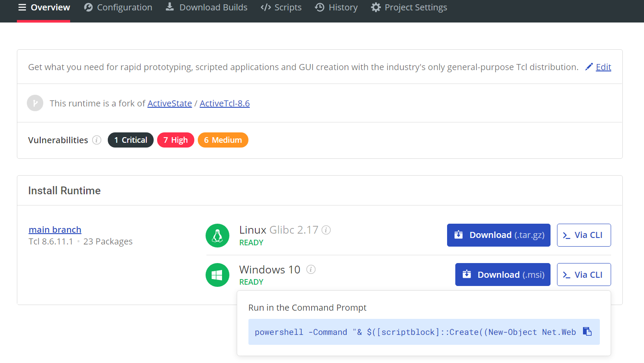
Task: Open the main branch link
Action: [55, 230]
